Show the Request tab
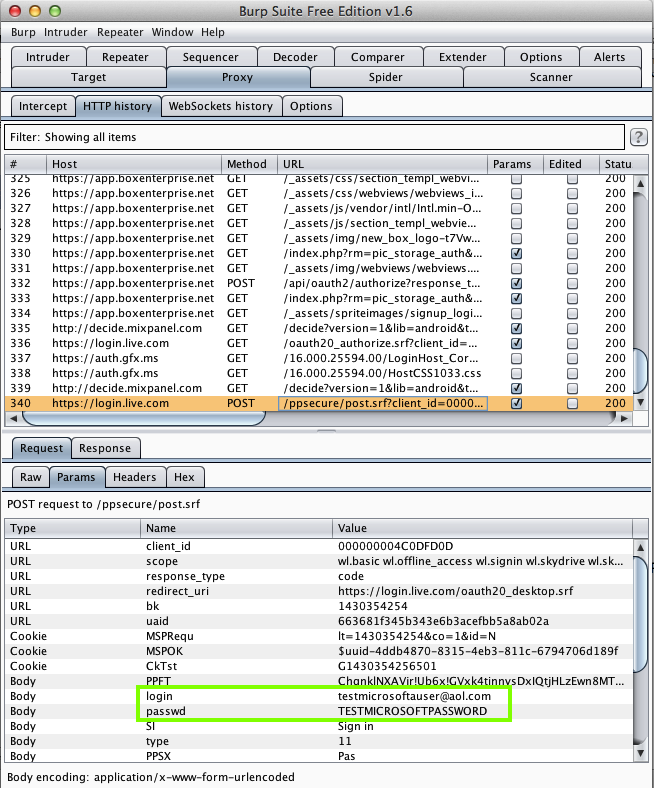This screenshot has width=654, height=788. click(x=41, y=448)
